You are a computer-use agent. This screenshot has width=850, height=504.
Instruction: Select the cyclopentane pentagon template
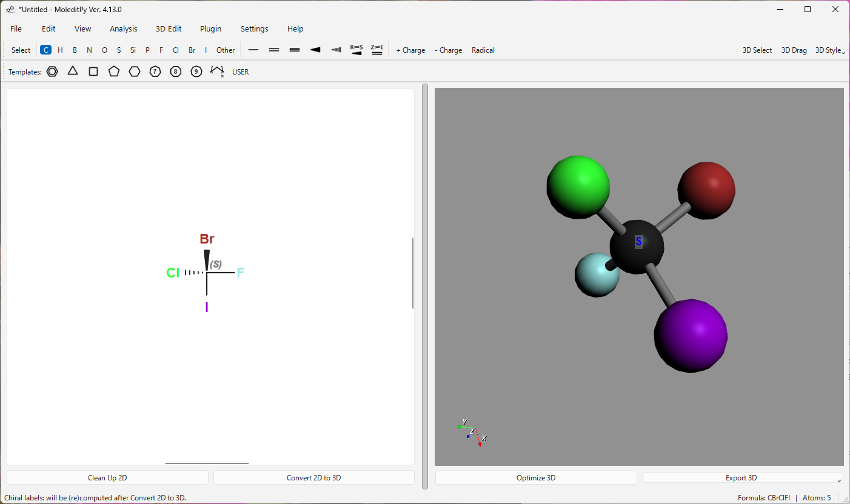tap(114, 71)
